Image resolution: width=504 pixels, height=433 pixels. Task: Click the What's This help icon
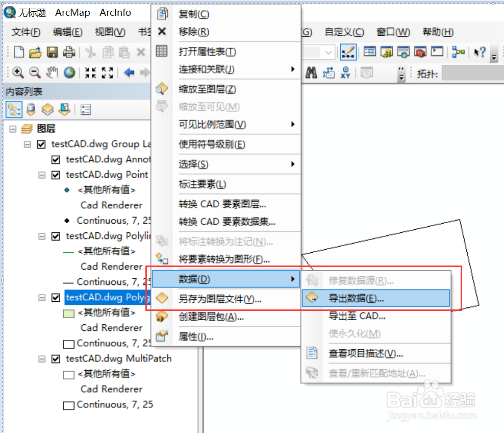(480, 52)
